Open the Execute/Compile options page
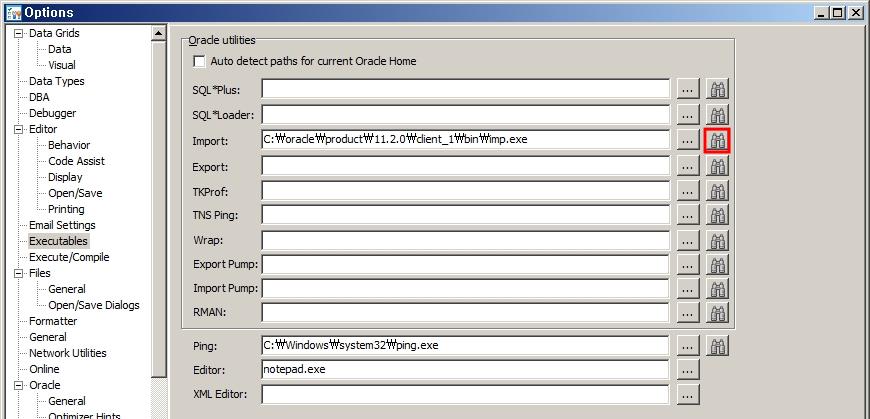The height and width of the screenshot is (419, 870). pyautogui.click(x=69, y=257)
